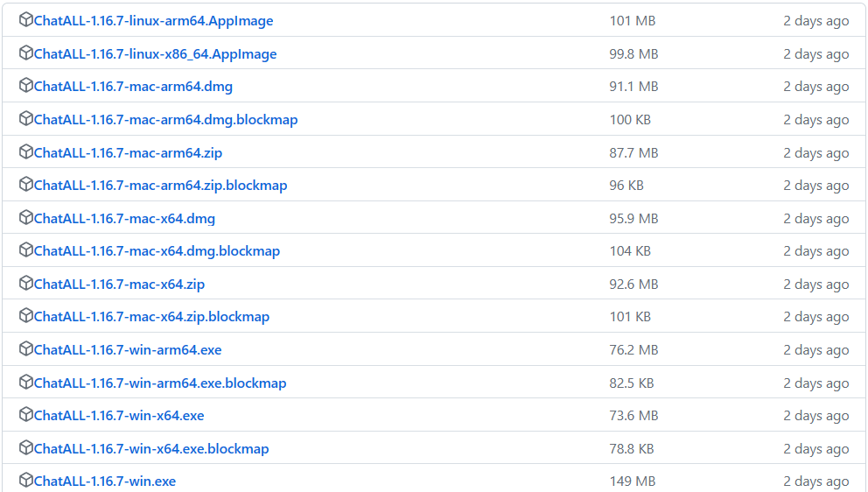Click package icon beside linux-arm64.AppImage

click(x=26, y=20)
